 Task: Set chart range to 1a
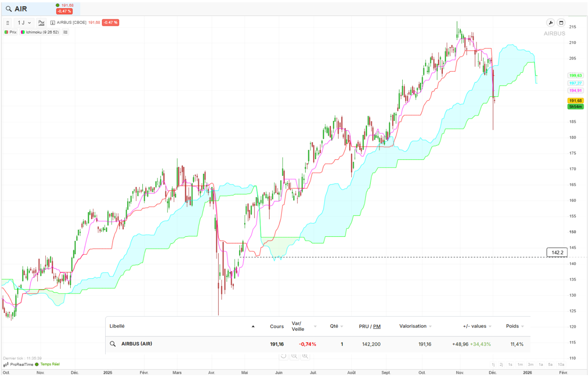[541, 364]
